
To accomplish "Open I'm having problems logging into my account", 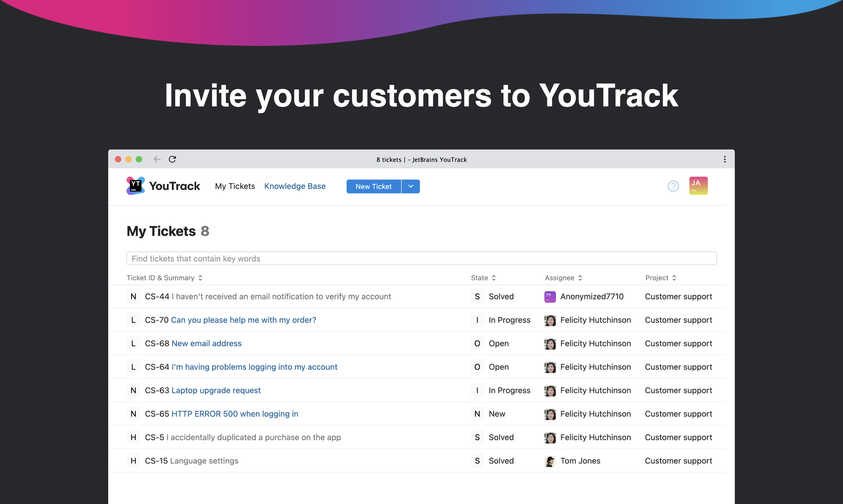I will tap(254, 367).
